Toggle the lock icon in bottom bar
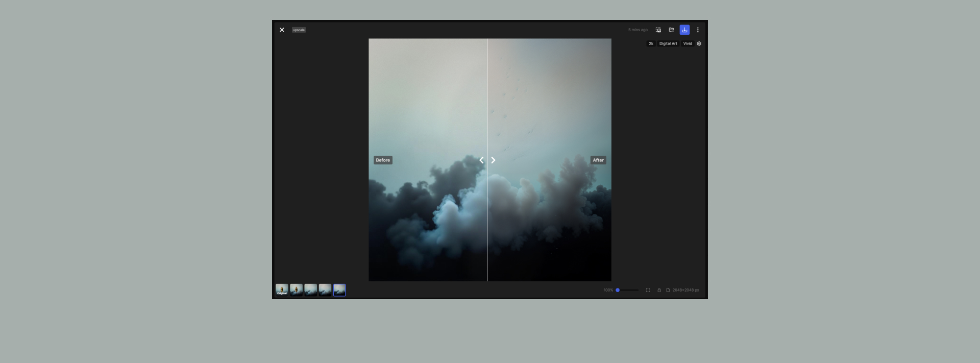Viewport: 980px width, 363px height. [659, 290]
